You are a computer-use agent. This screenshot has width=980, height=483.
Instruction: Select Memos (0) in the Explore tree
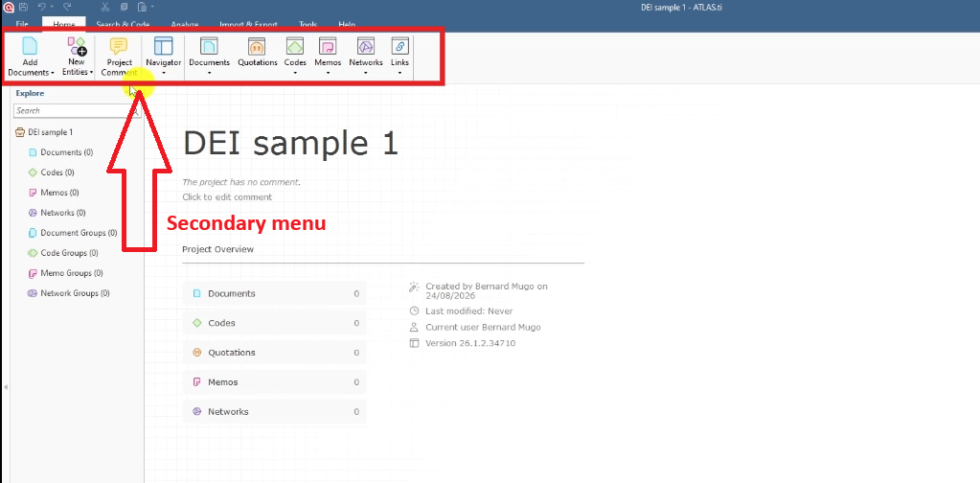[54, 193]
